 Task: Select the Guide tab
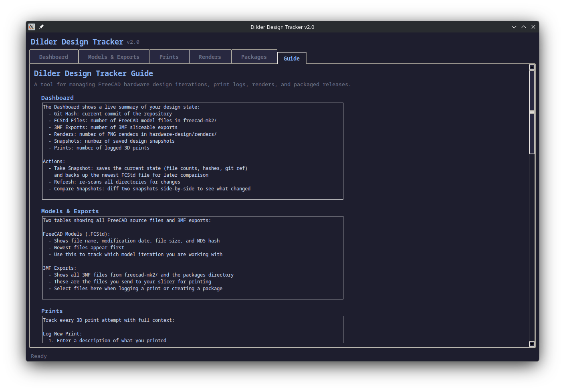[x=292, y=58]
